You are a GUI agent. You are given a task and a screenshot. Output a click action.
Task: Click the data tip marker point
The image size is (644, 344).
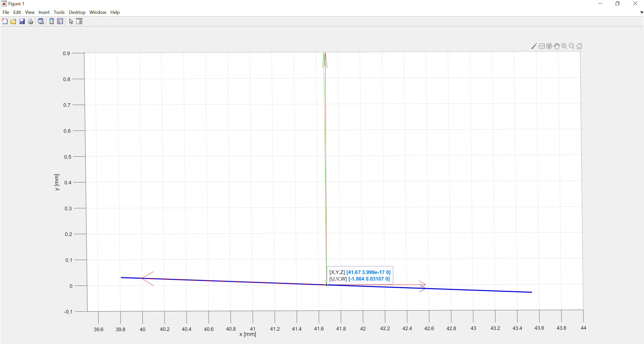click(x=327, y=285)
